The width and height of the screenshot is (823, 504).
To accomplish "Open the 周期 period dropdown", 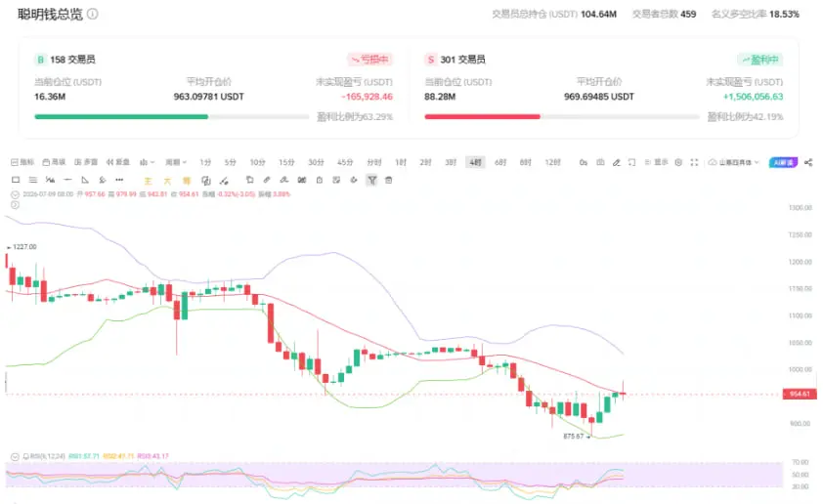I will (176, 162).
